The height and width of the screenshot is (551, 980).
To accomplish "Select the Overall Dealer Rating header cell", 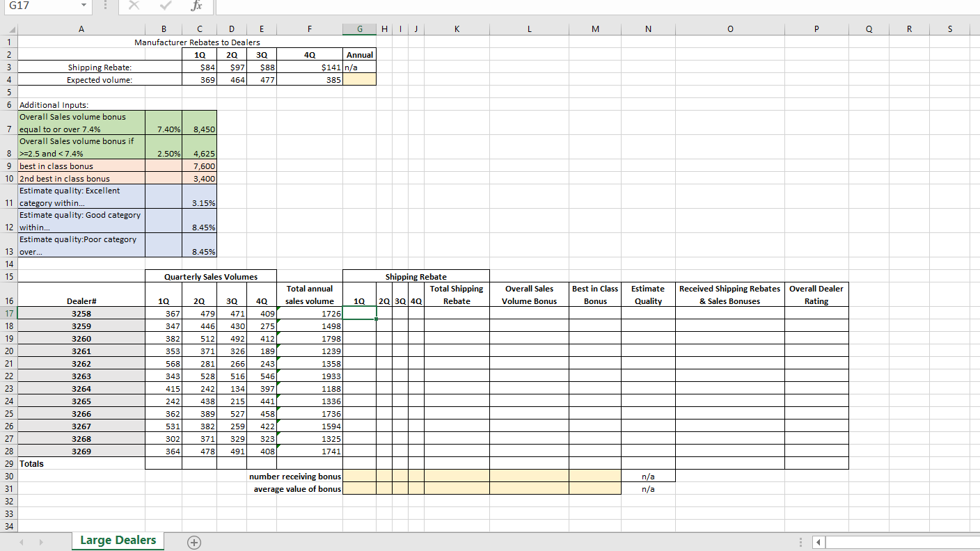I will 816,294.
